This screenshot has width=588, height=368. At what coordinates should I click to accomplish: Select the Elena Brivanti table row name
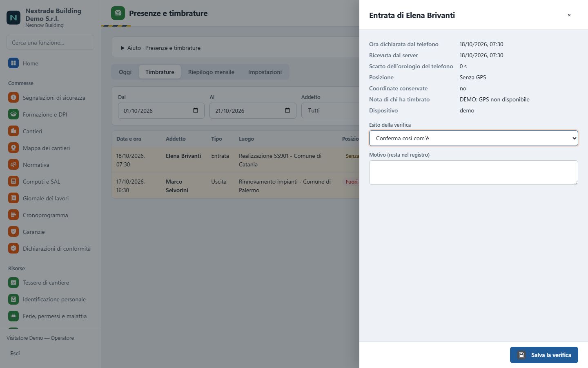click(x=183, y=156)
